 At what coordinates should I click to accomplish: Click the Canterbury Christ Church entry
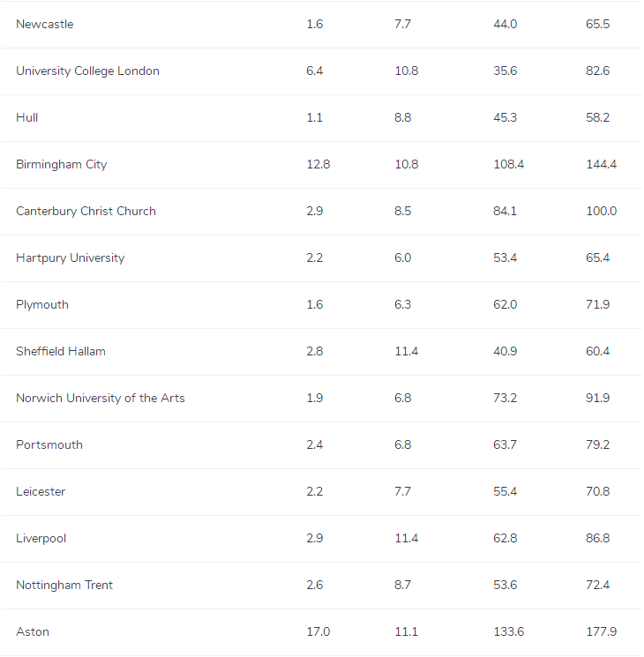pos(86,212)
